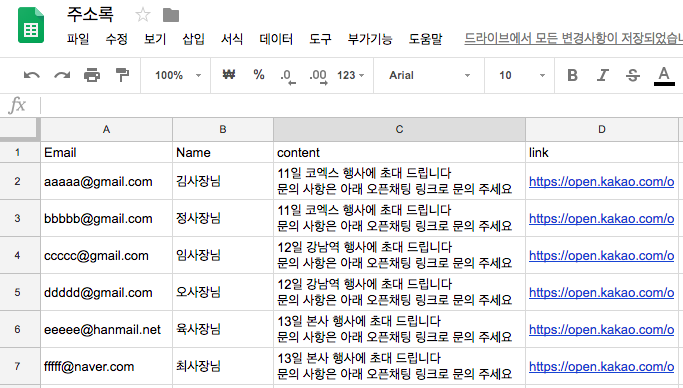The height and width of the screenshot is (388, 683).
Task: Select the paint format roller icon
Action: point(122,75)
